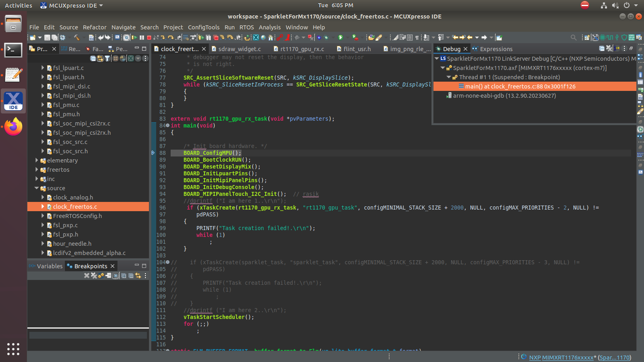
Task: Toggle Skip All Breakpoints in Breakpoints view
Action: point(116,276)
